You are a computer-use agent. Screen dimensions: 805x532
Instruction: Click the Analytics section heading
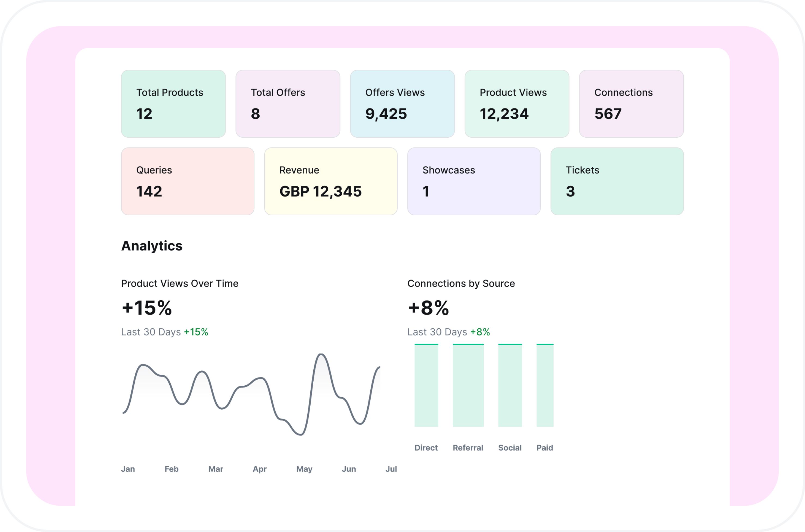152,246
